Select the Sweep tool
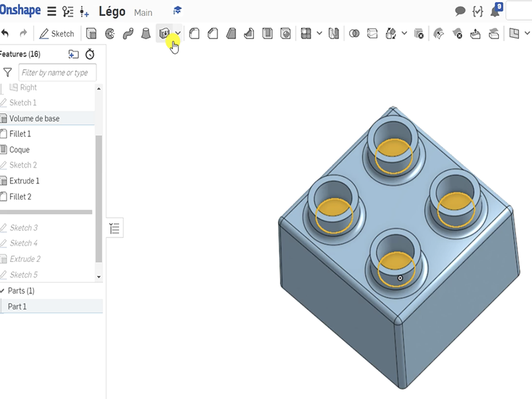This screenshot has width=532, height=399. tap(128, 34)
